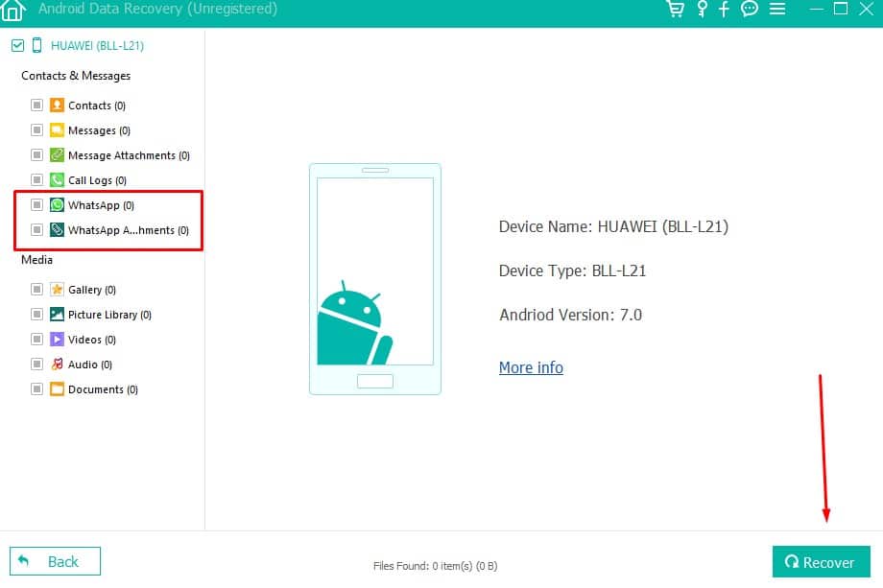The width and height of the screenshot is (883, 588).
Task: Click the orange Contacts icon
Action: [57, 106]
